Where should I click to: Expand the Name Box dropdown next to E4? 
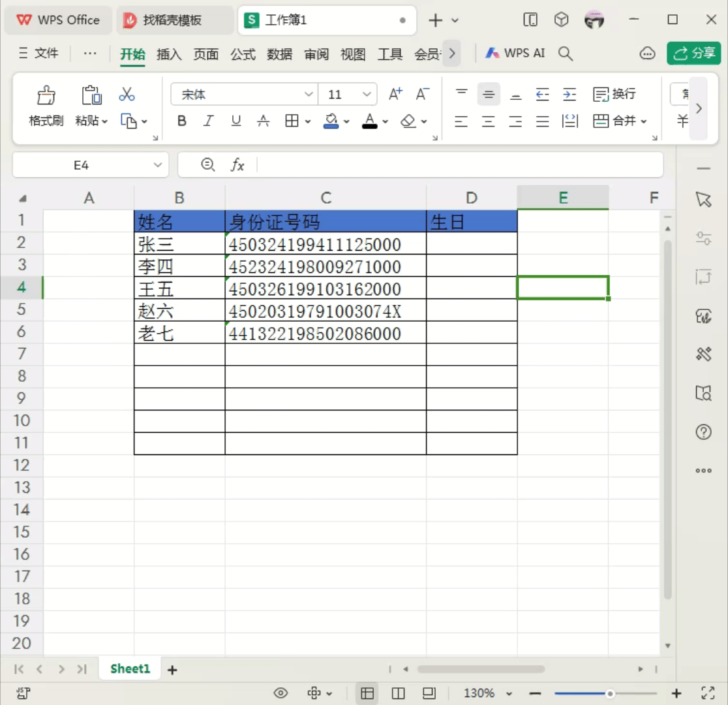click(x=158, y=165)
